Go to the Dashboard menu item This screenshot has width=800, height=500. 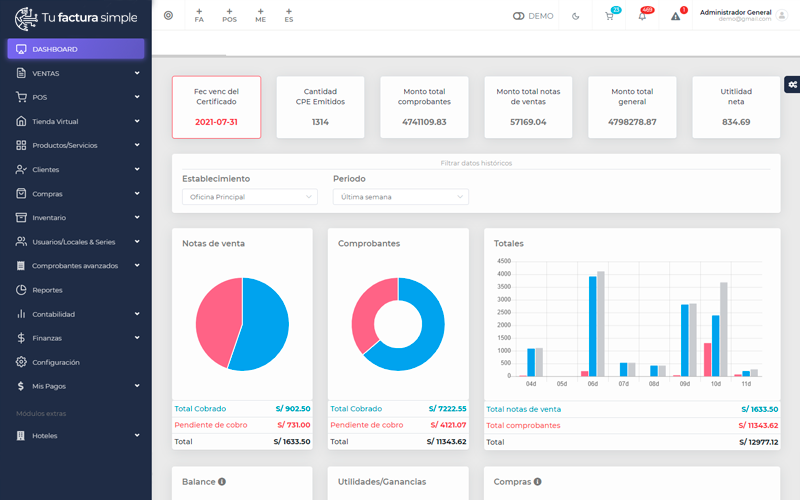76,49
